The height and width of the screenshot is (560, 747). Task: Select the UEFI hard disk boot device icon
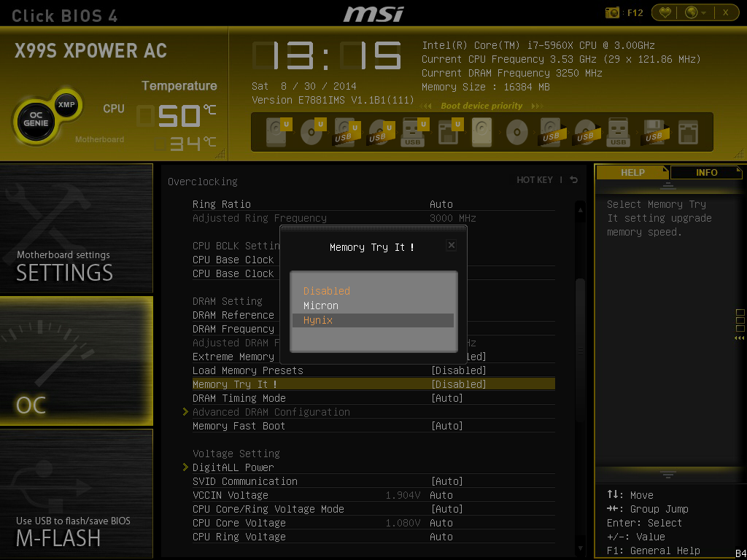(x=278, y=132)
